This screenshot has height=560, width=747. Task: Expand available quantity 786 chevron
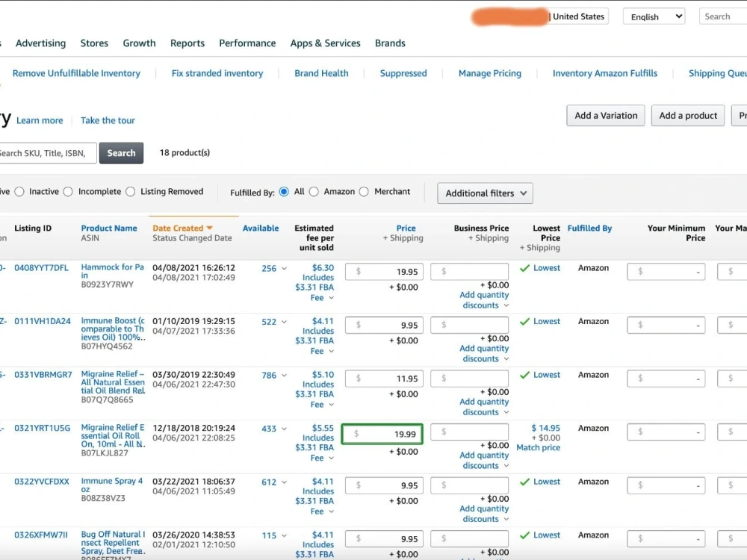pos(284,376)
